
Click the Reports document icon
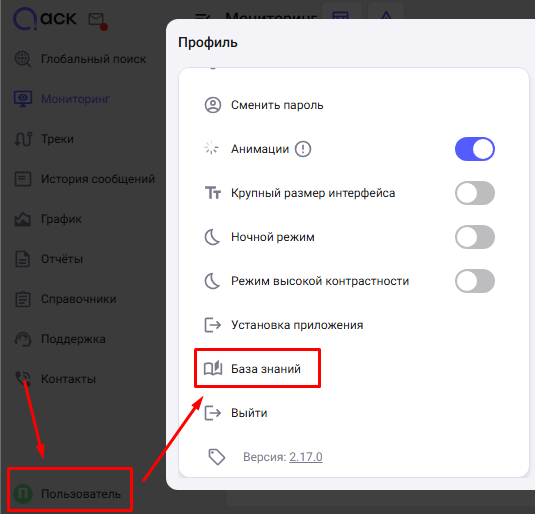[23, 259]
